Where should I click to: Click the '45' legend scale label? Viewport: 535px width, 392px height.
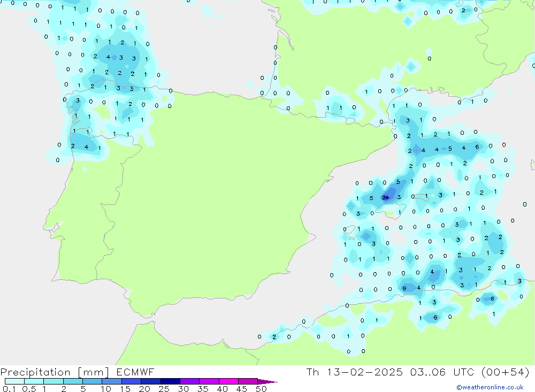(x=242, y=389)
